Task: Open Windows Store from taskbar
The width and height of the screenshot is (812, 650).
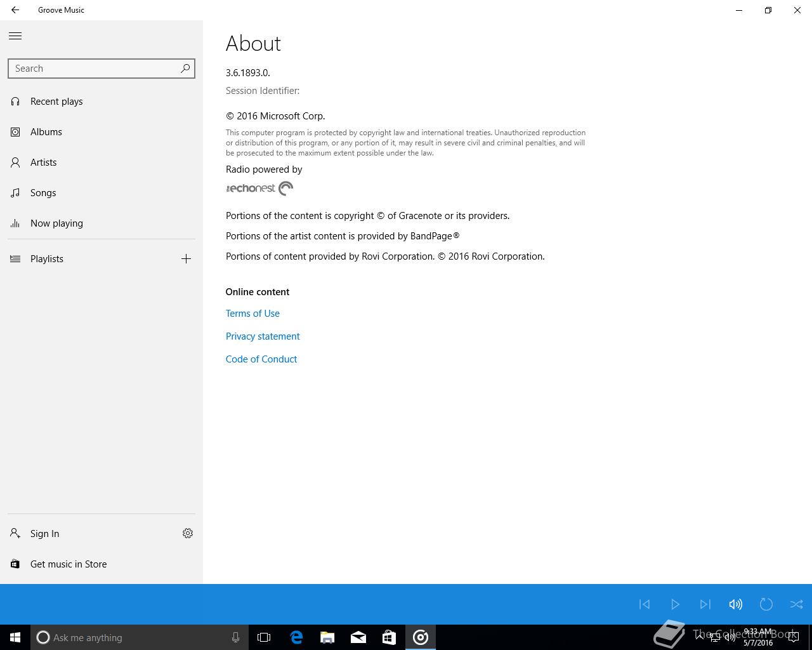Action: (x=389, y=637)
